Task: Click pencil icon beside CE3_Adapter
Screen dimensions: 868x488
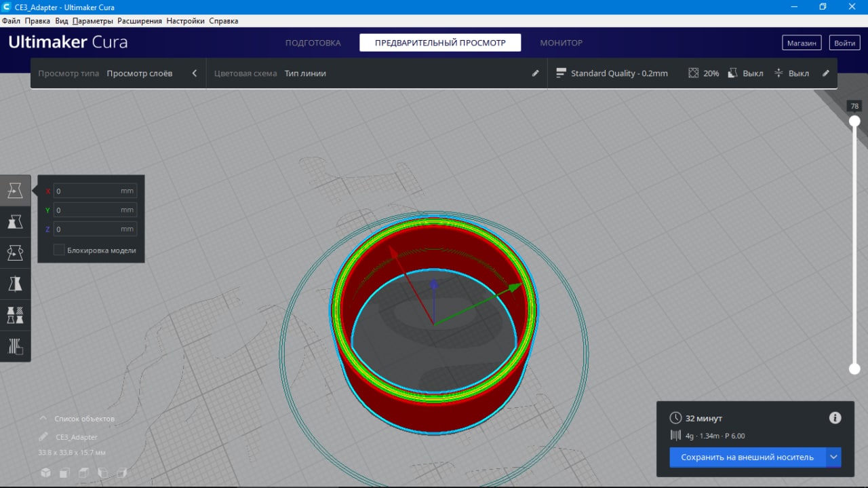Action: click(43, 437)
